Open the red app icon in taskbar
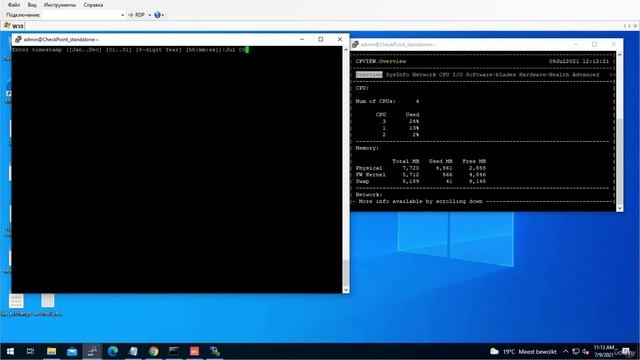640x360 pixels. click(x=194, y=351)
